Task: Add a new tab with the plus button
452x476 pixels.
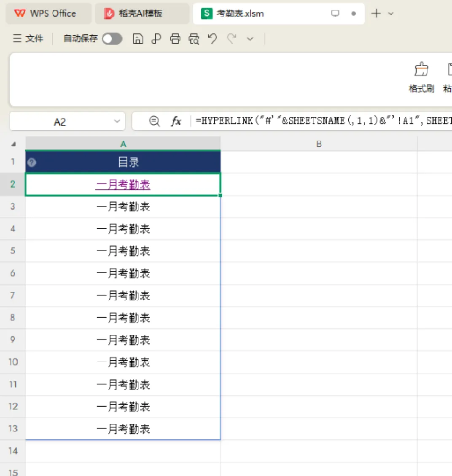Action: click(x=376, y=13)
